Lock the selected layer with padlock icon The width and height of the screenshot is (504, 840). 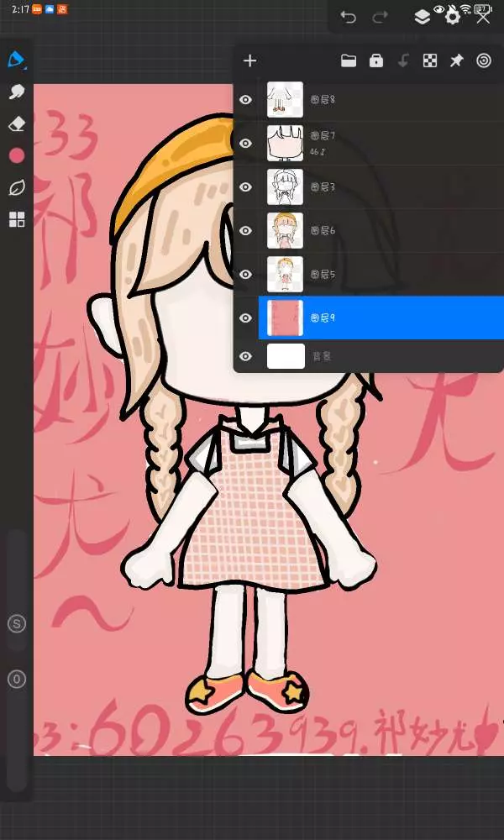coord(376,60)
